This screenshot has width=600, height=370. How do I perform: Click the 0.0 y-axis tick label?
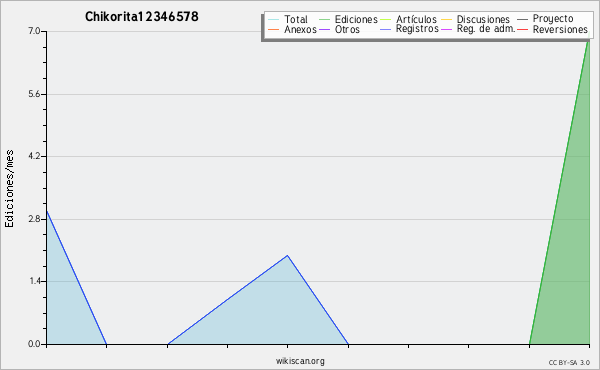(x=34, y=344)
